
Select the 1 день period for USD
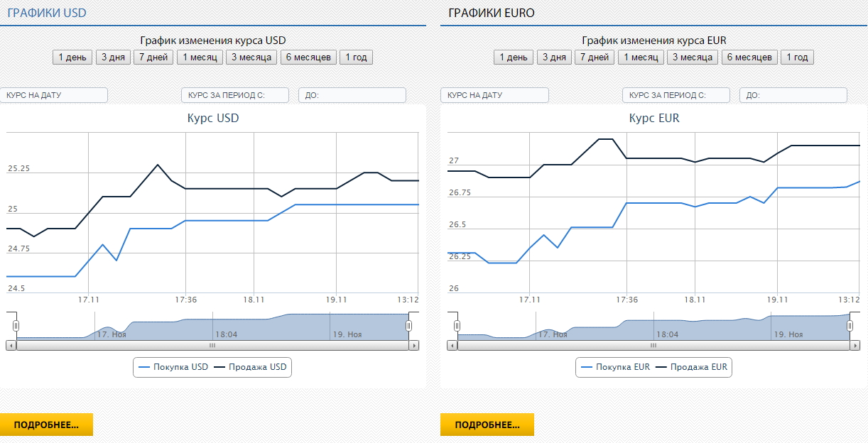point(72,58)
